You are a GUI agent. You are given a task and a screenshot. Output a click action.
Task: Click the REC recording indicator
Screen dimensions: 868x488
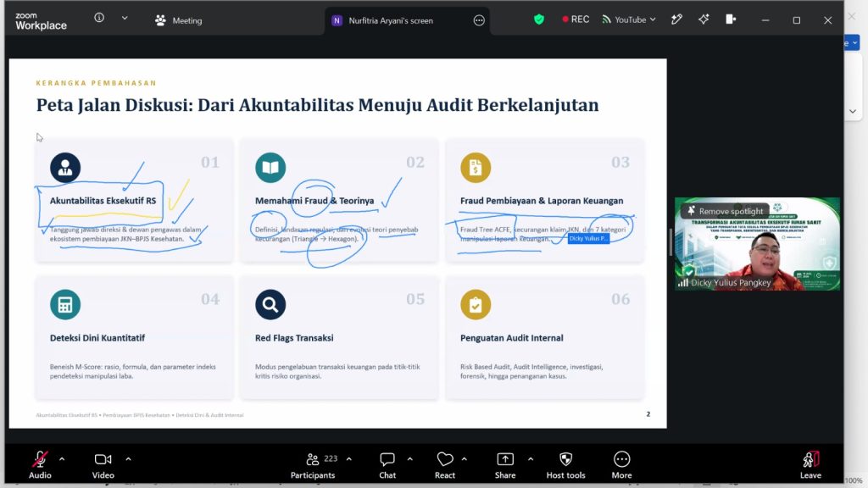pyautogui.click(x=576, y=19)
